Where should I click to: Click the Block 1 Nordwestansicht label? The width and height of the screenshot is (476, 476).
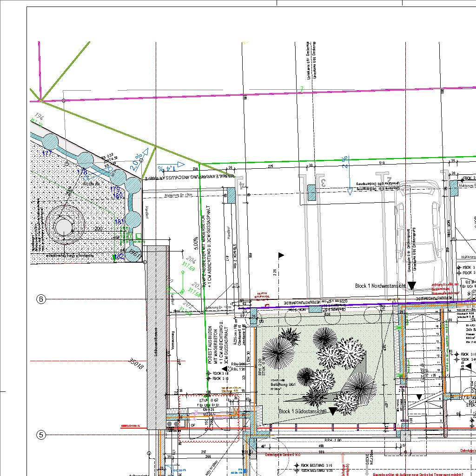click(381, 286)
